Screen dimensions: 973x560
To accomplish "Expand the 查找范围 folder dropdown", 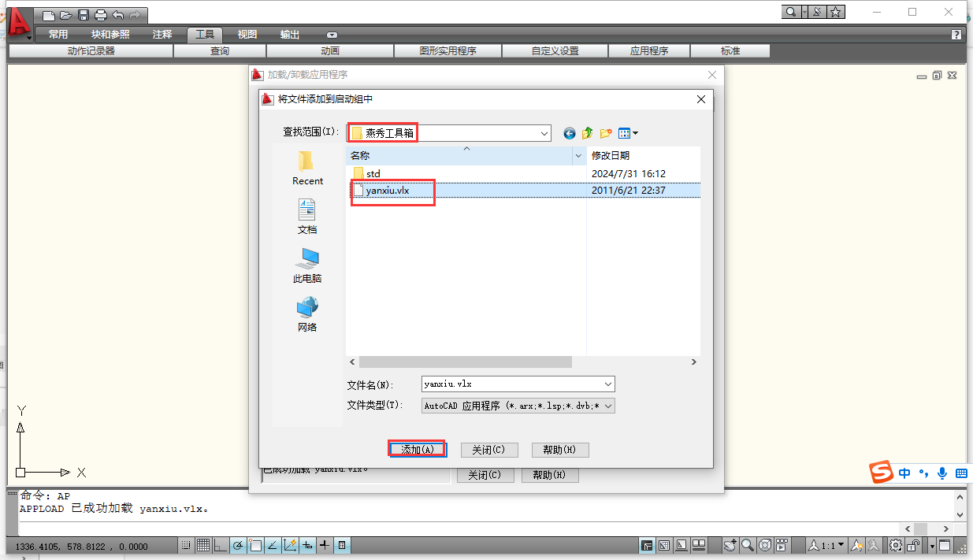I will click(544, 134).
